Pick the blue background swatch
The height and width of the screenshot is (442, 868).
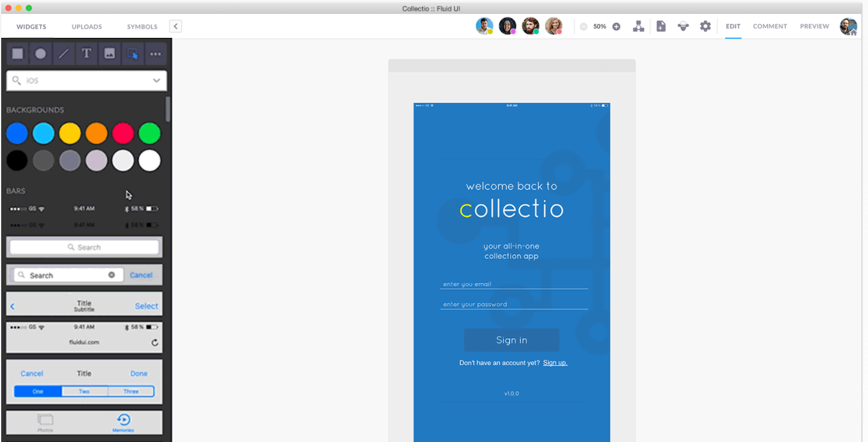[17, 133]
